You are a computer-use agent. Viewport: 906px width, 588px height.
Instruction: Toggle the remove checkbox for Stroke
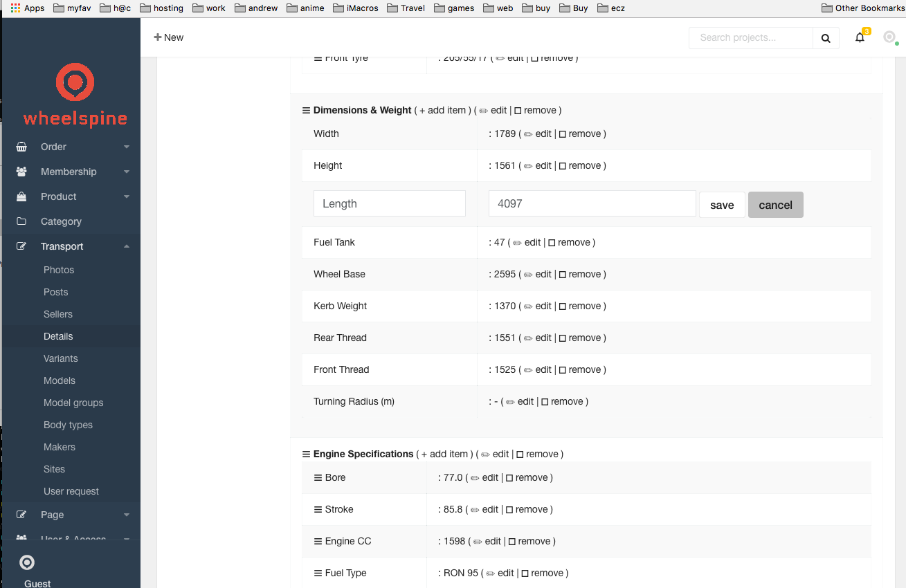(x=509, y=510)
